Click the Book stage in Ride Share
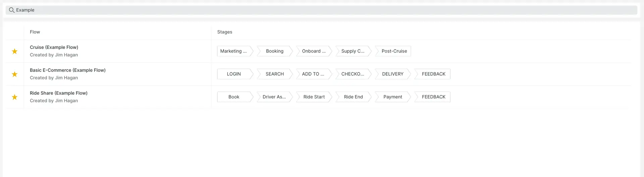644x177 pixels. tap(234, 97)
